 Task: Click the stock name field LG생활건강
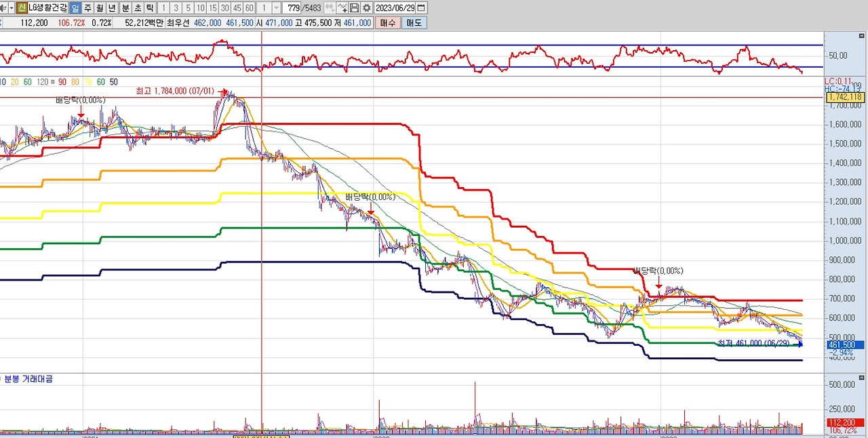tap(48, 7)
